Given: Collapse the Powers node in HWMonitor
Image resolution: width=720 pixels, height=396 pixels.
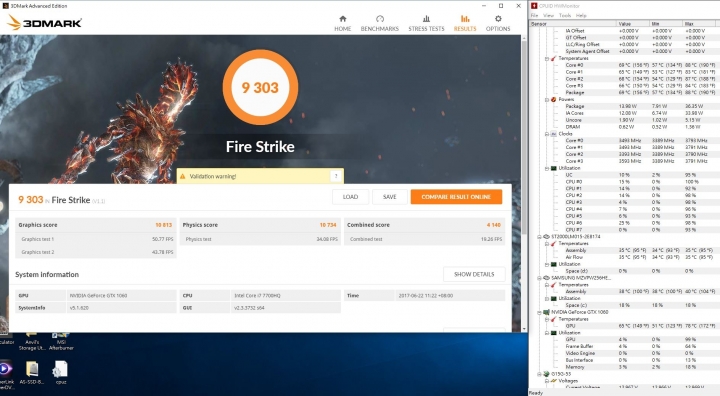Looking at the screenshot, I should 547,99.
